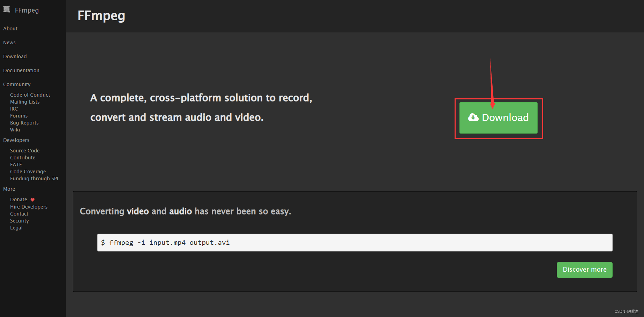Screen dimensions: 644x317
Task: Click the Discover more button
Action: pyautogui.click(x=584, y=270)
